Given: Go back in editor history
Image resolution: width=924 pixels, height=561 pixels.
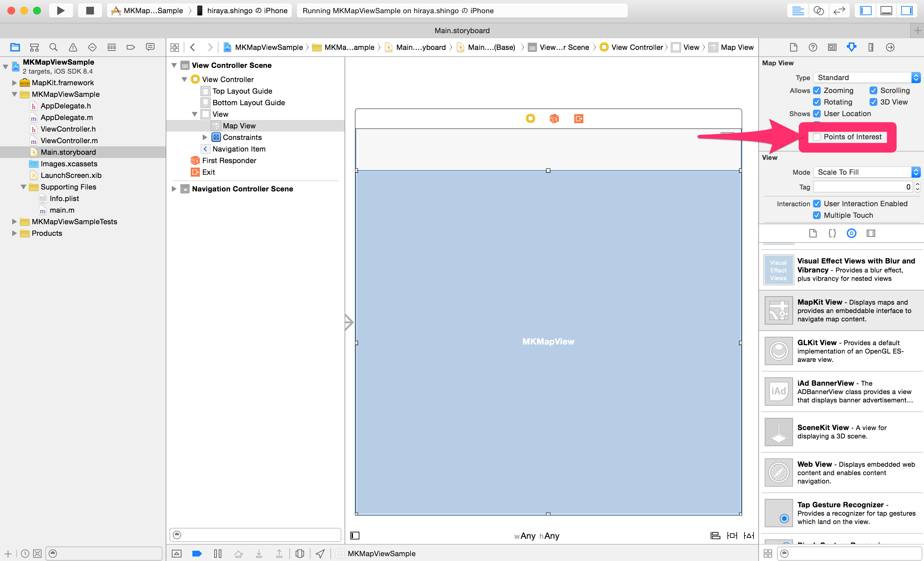Looking at the screenshot, I should pyautogui.click(x=193, y=47).
